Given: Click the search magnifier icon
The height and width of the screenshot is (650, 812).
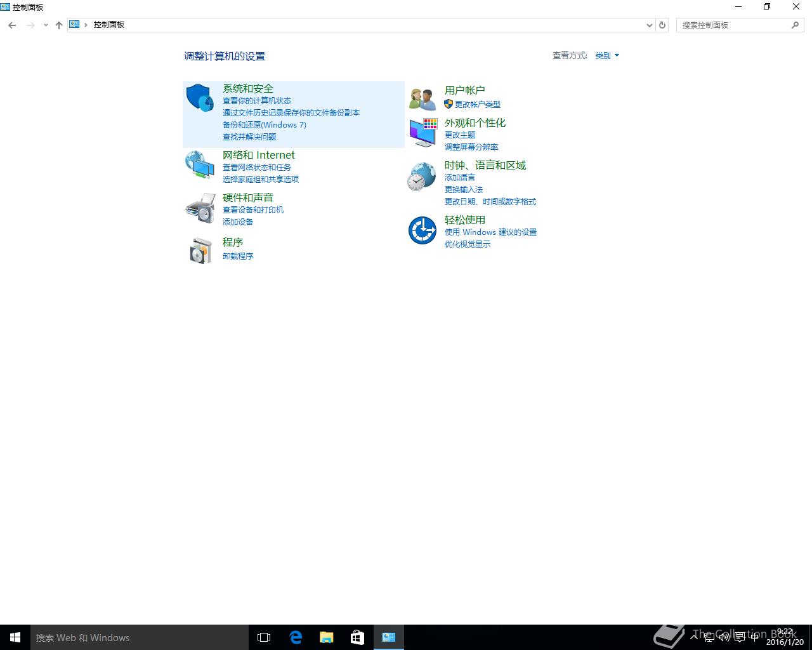Looking at the screenshot, I should pyautogui.click(x=795, y=25).
